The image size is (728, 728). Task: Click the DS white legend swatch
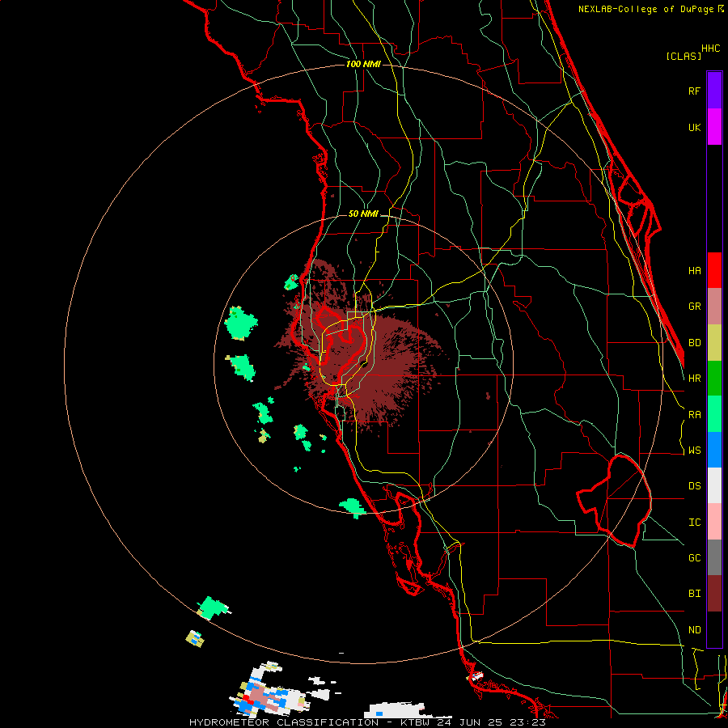click(714, 485)
